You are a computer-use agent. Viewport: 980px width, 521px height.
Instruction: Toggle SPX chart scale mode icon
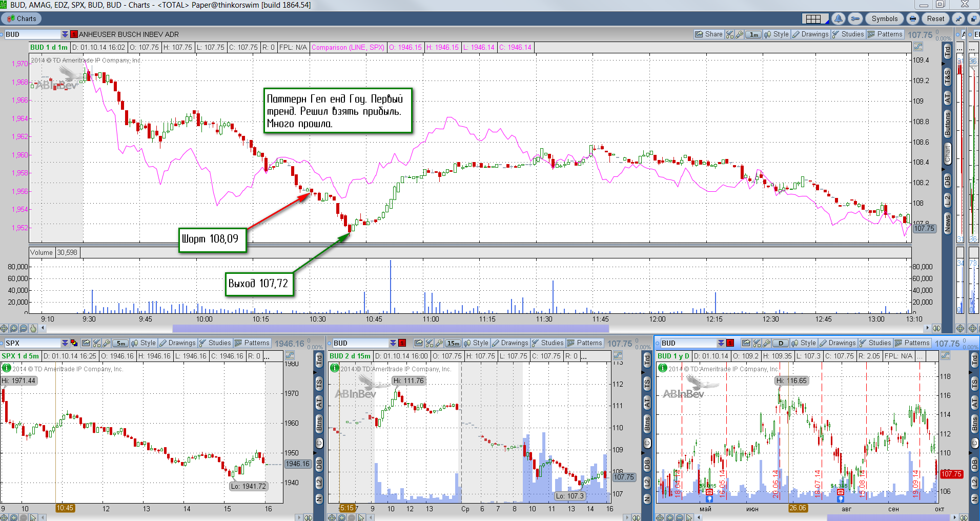[290, 355]
